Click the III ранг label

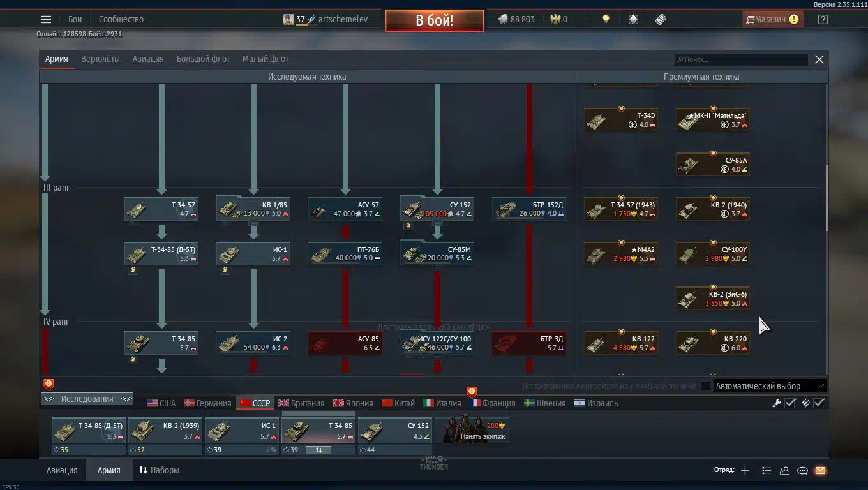[x=56, y=188]
